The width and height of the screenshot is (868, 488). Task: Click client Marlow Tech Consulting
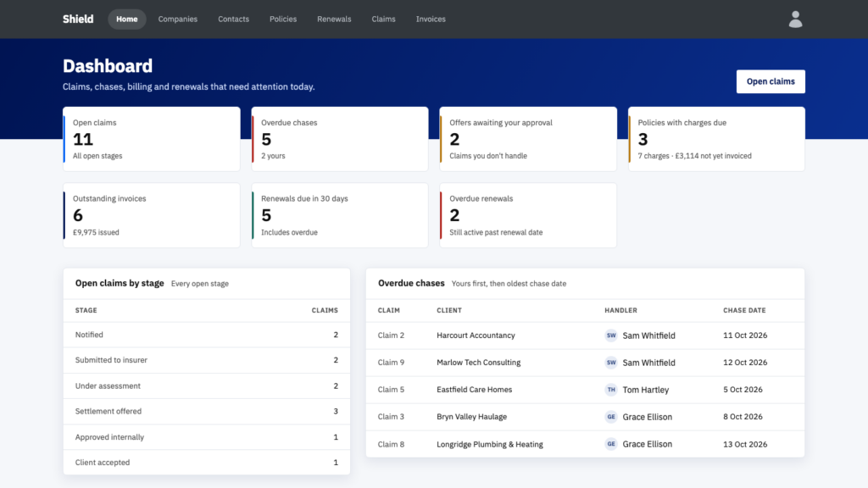pyautogui.click(x=478, y=363)
